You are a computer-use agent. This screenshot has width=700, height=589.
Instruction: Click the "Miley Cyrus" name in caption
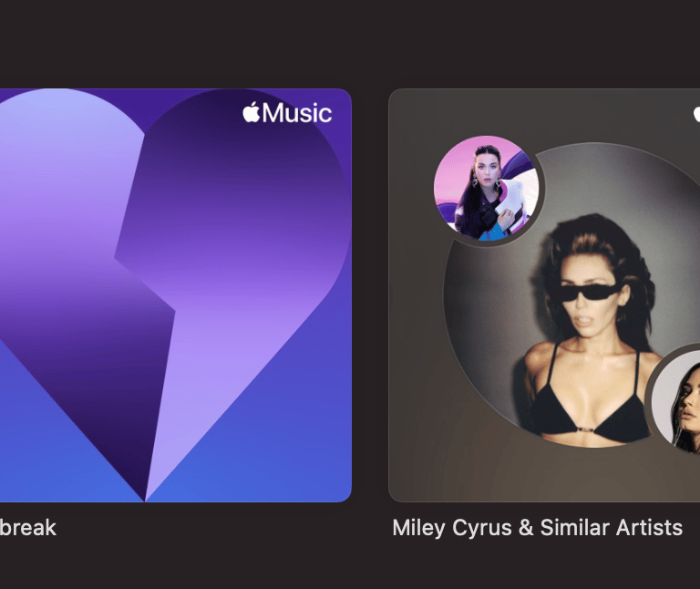pyautogui.click(x=452, y=528)
